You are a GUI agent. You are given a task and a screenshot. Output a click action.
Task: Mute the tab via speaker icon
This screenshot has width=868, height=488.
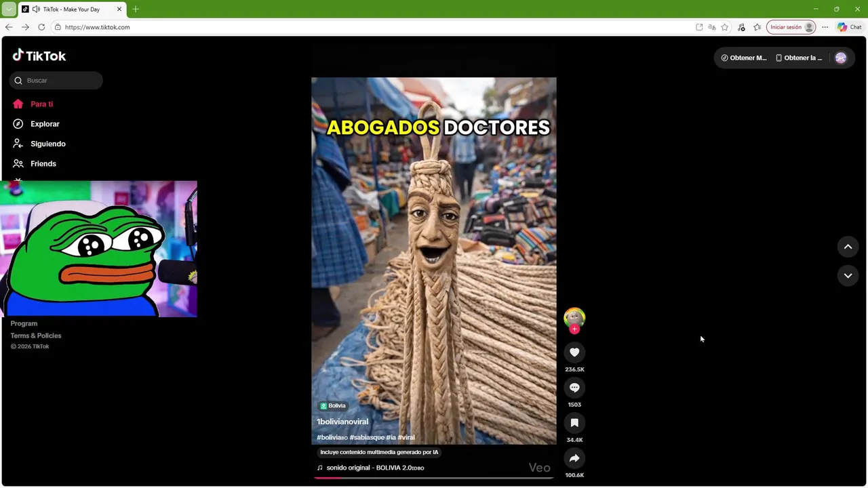35,9
